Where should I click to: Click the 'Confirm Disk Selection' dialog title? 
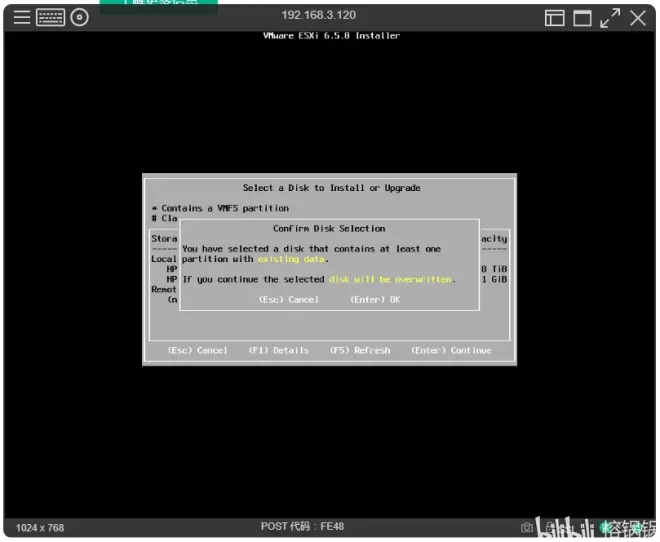(329, 228)
